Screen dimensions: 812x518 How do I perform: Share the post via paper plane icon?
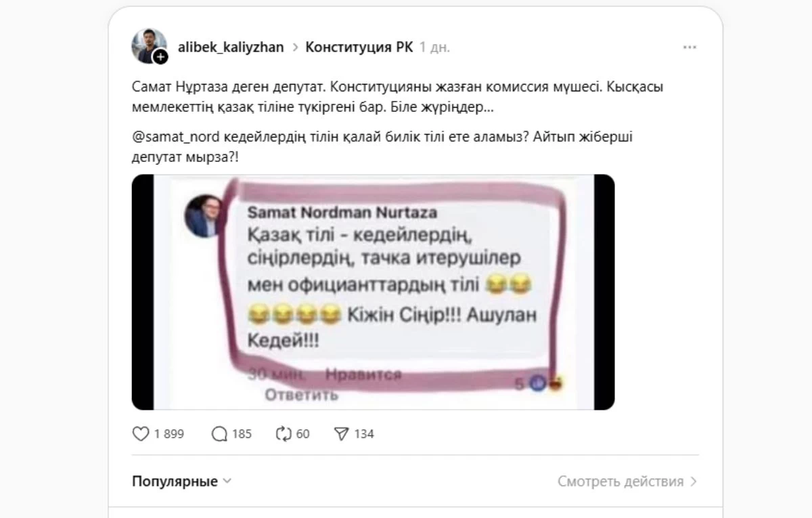pyautogui.click(x=341, y=434)
